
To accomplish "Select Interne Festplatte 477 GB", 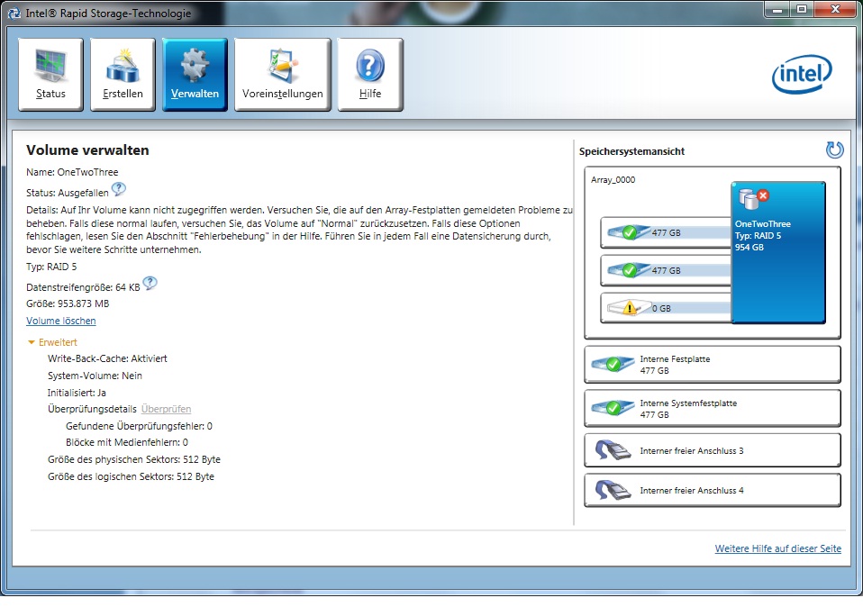I will point(713,364).
